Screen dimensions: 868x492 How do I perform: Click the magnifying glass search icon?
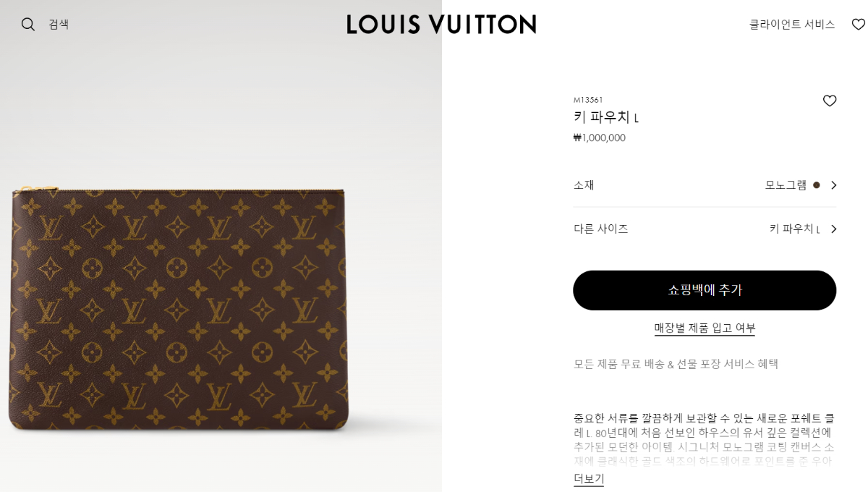pos(28,25)
